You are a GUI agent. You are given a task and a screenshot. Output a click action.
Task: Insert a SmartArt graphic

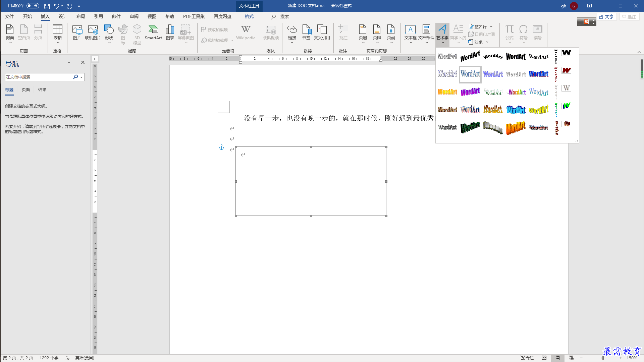(153, 33)
